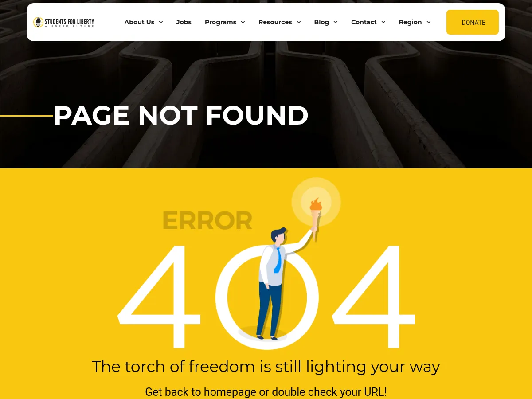
Task: Open the Jobs menu item
Action: point(184,22)
